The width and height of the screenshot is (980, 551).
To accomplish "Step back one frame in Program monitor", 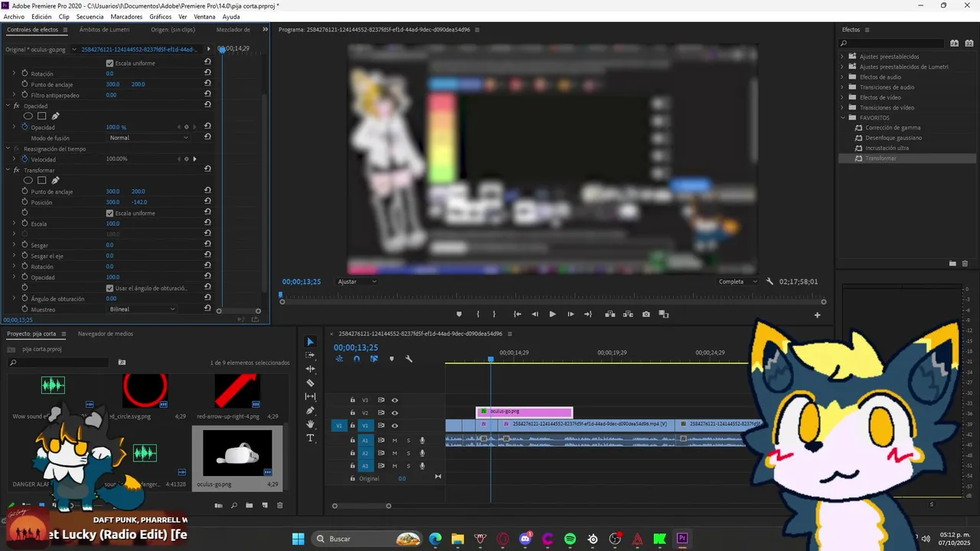I will 534,315.
